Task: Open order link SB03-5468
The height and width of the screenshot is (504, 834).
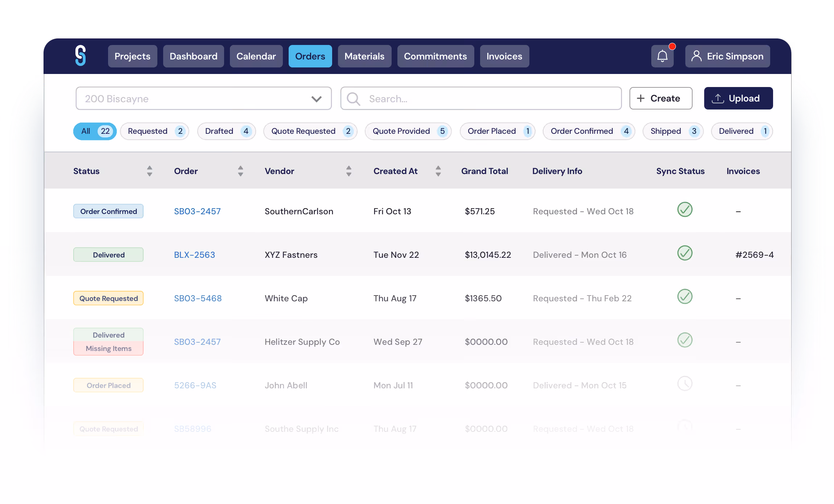Action: click(198, 298)
